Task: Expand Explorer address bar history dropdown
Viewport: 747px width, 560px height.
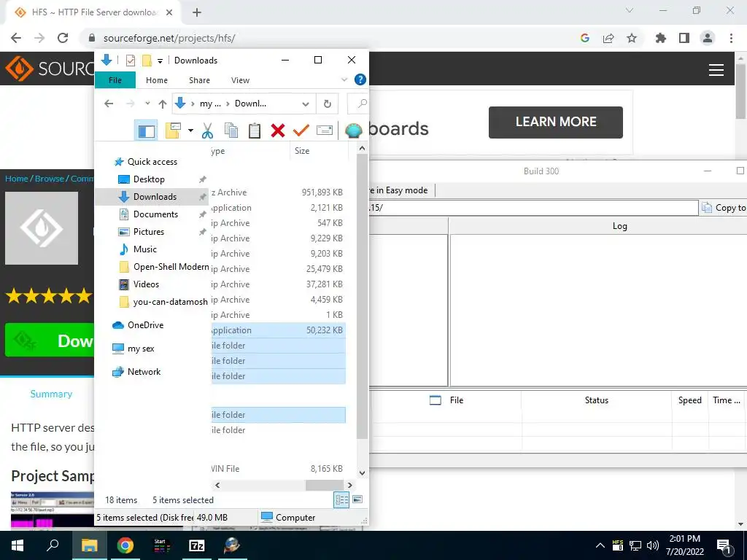Action: (306, 104)
